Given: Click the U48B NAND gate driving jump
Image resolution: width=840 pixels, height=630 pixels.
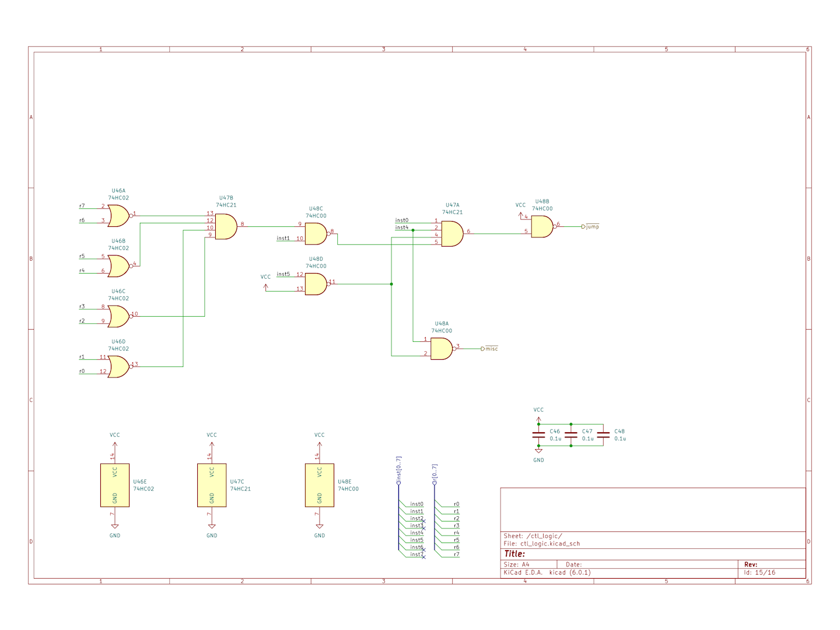Looking at the screenshot, I should 542,226.
